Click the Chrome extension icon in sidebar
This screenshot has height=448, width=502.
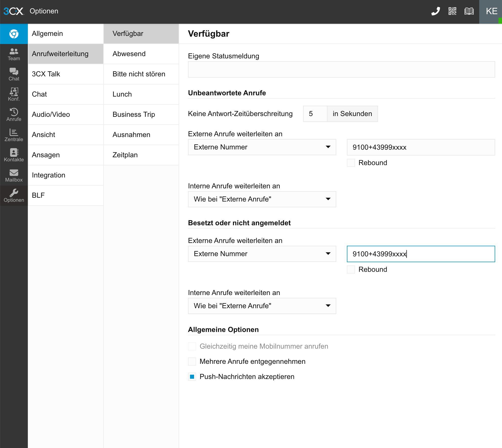(14, 34)
